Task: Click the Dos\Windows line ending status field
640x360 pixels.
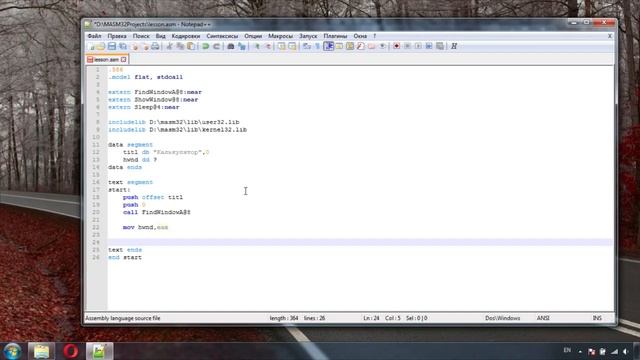Action: tap(502, 318)
